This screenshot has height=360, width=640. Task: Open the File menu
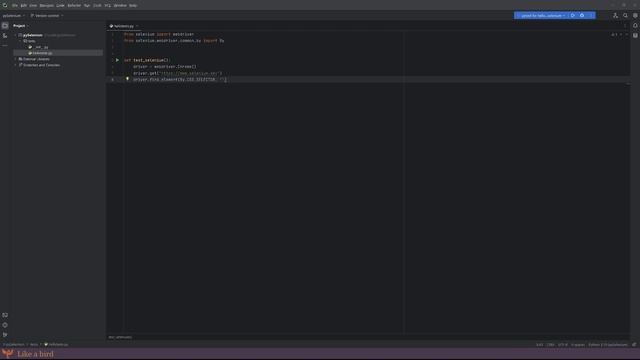point(15,5)
